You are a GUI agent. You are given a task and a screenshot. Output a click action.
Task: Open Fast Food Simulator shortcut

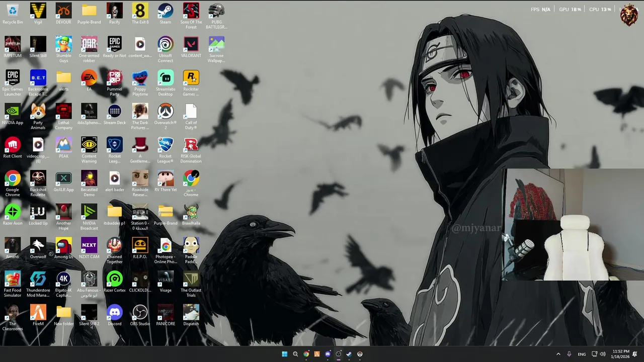13,285
